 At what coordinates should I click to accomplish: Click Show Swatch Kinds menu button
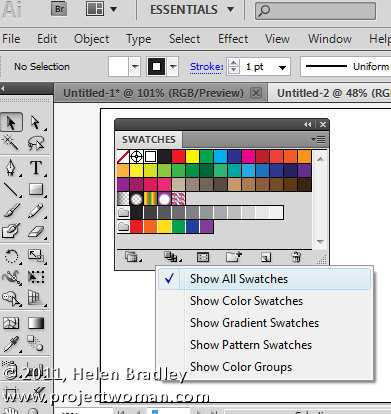[x=172, y=257]
